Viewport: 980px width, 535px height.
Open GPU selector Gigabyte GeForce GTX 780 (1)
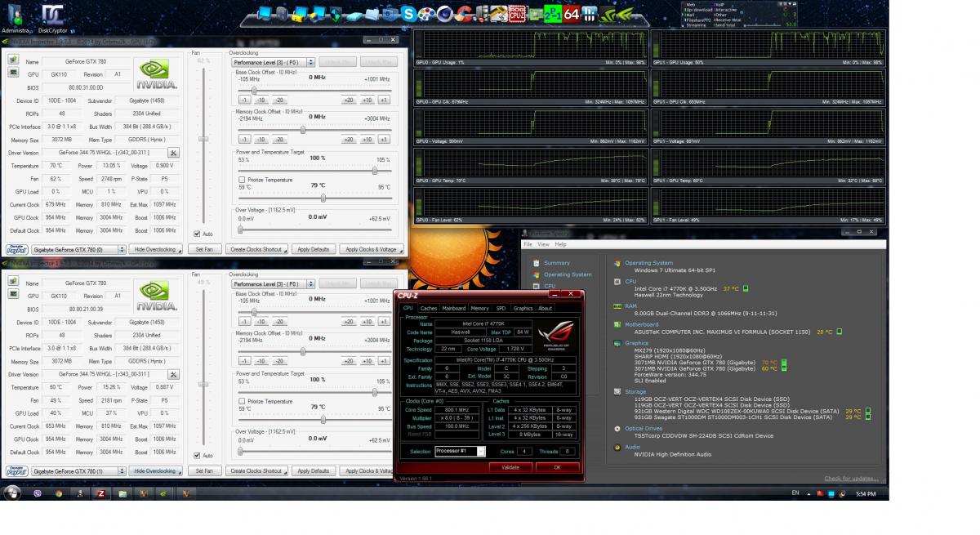pyautogui.click(x=78, y=471)
